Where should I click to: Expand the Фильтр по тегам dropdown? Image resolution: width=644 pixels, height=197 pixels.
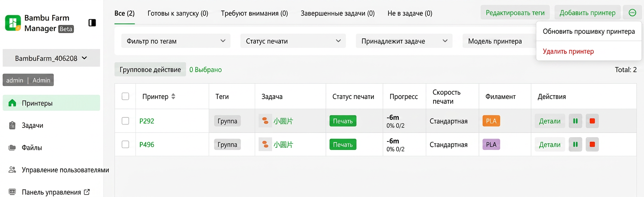[x=176, y=41]
